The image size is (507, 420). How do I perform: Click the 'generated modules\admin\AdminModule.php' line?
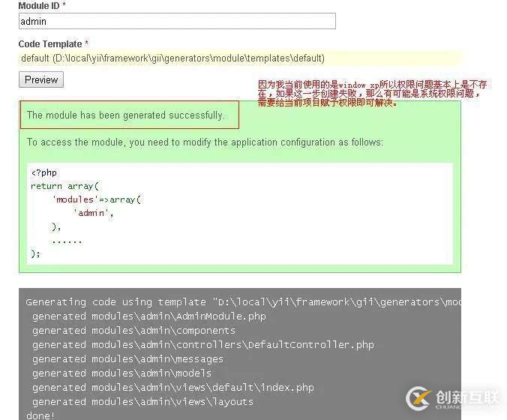(x=149, y=316)
